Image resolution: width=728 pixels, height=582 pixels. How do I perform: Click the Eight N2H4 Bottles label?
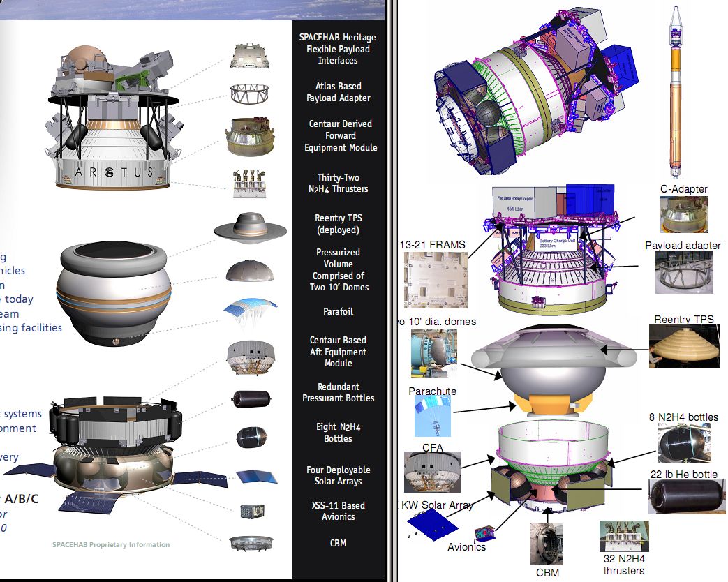338,433
